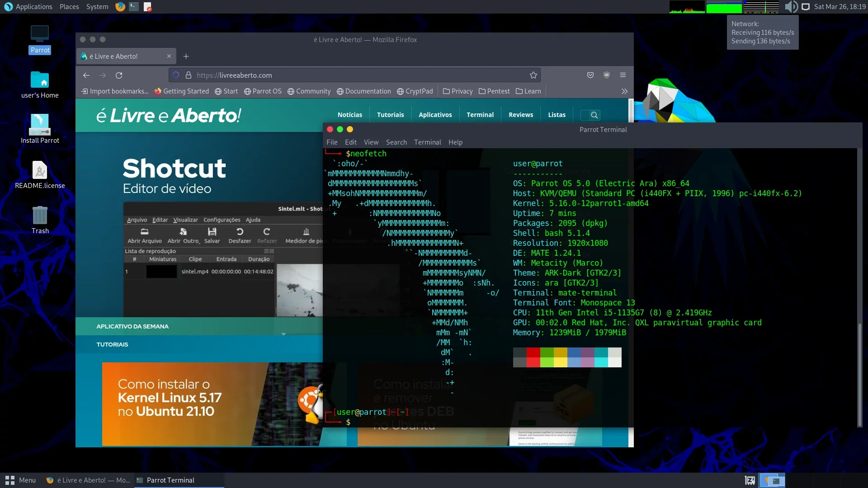
Task: Bookmark this page with star icon
Action: point(533,75)
